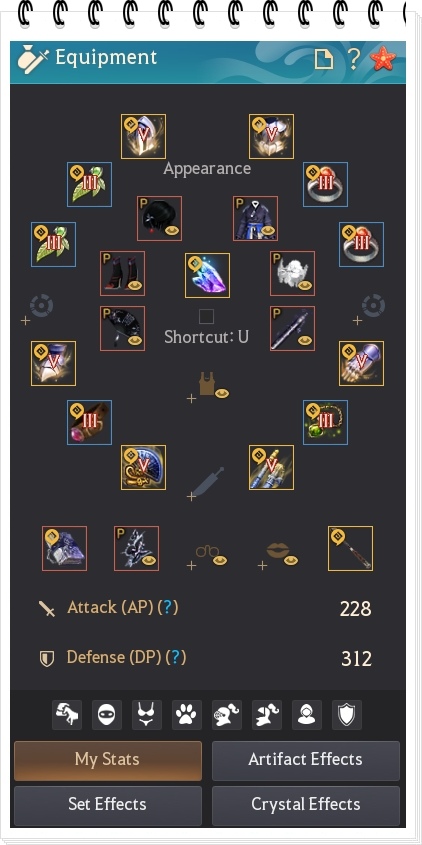
Task: Switch to Artifact Effects tab
Action: point(306,760)
